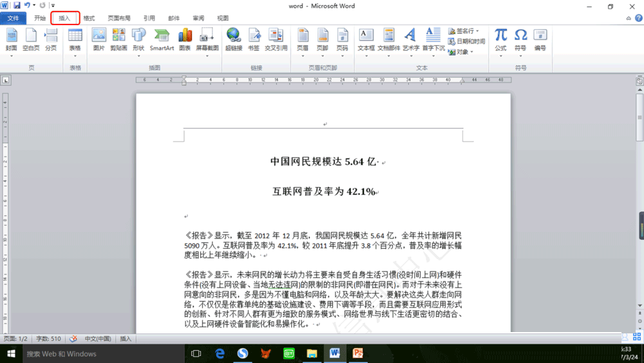644x363 pixels.
Task: Switch to the 视图 (View) tab
Action: click(x=223, y=18)
